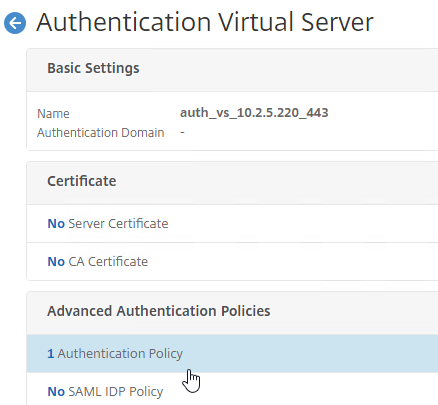Open the Server Certificate binding row
This screenshot has width=438, height=405.
click(x=232, y=224)
